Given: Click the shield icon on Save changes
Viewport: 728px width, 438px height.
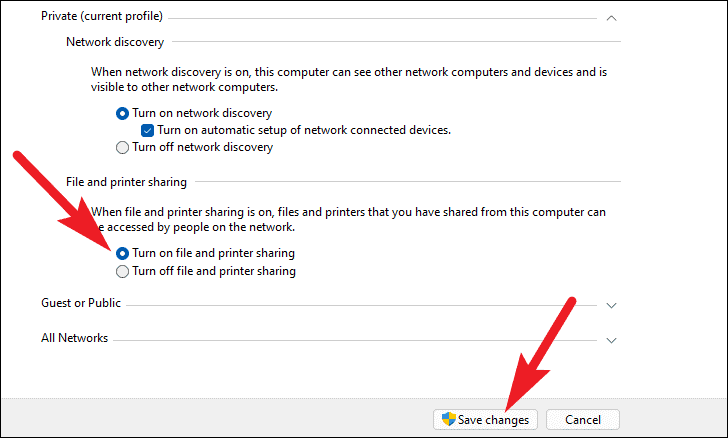Looking at the screenshot, I should click(448, 419).
